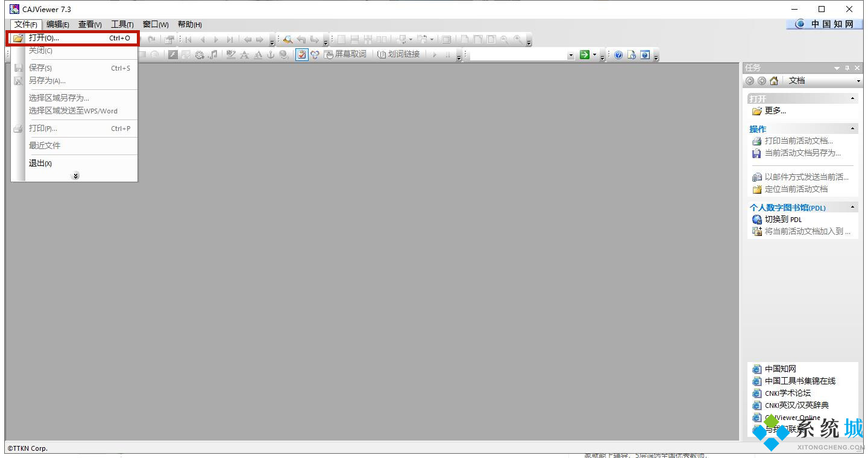Collapse the 操作 section
This screenshot has height=458, width=868.
[852, 129]
